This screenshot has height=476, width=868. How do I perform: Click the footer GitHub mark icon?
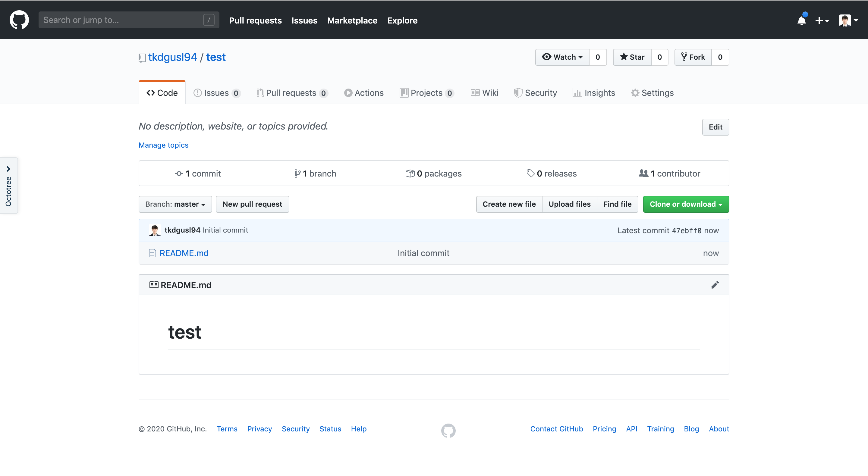[x=448, y=430]
